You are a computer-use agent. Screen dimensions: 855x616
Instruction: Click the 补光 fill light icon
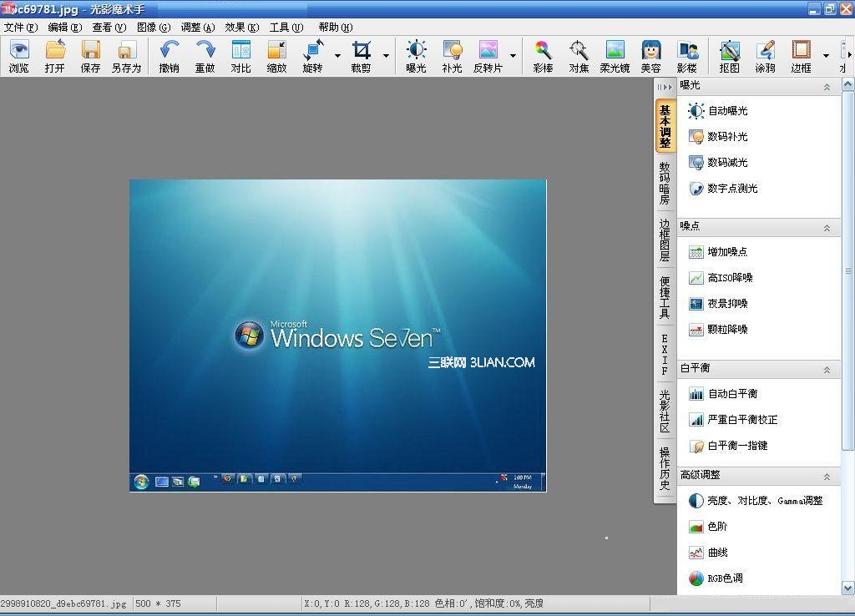tap(452, 56)
